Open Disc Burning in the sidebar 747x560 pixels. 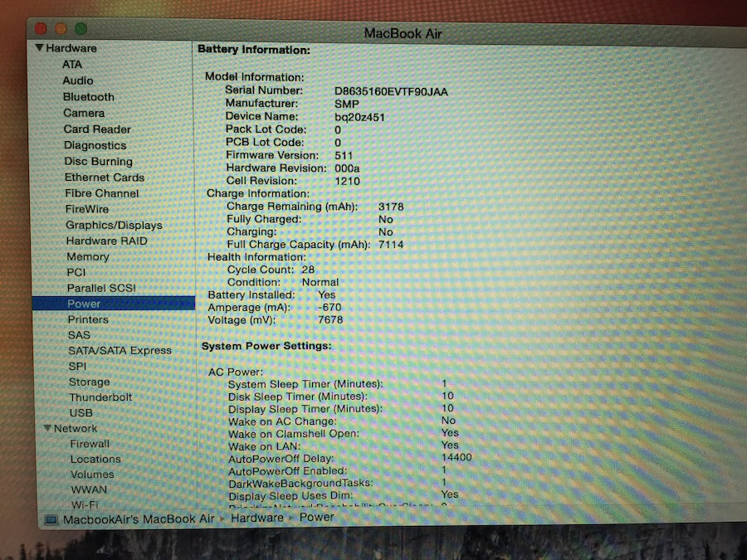click(x=99, y=162)
